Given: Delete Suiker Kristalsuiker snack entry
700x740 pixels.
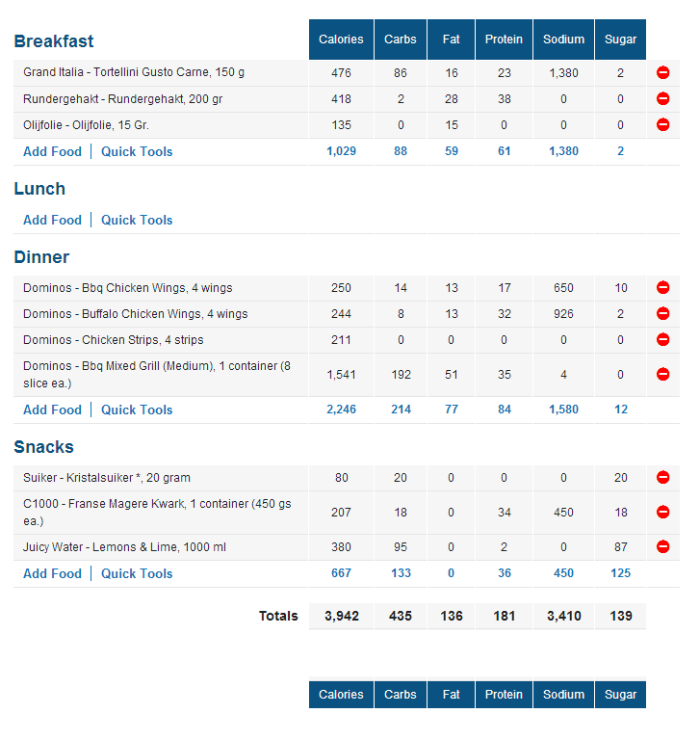Looking at the screenshot, I should click(x=662, y=477).
